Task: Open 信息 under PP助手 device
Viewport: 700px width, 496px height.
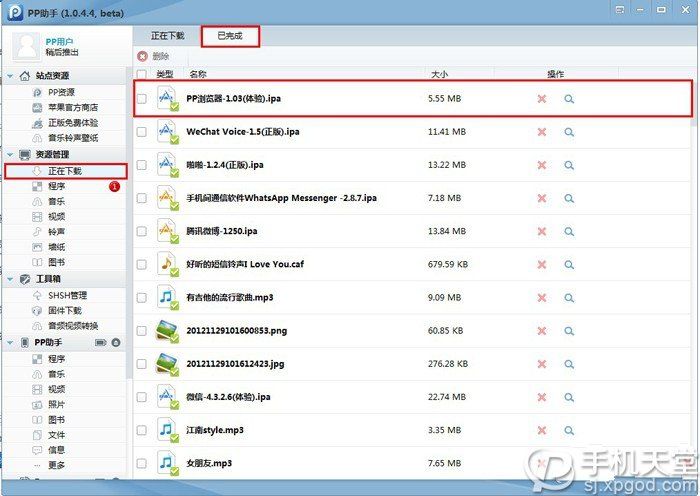Action: (x=56, y=450)
